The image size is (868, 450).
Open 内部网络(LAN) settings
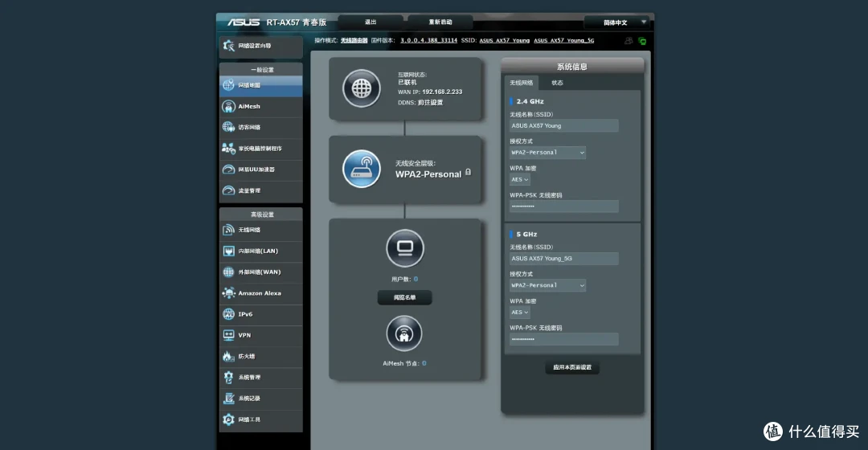pos(260,251)
